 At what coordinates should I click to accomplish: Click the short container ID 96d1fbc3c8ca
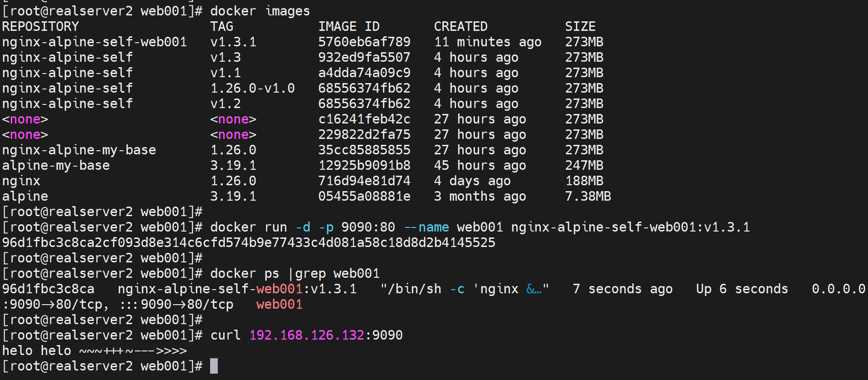[x=48, y=289]
